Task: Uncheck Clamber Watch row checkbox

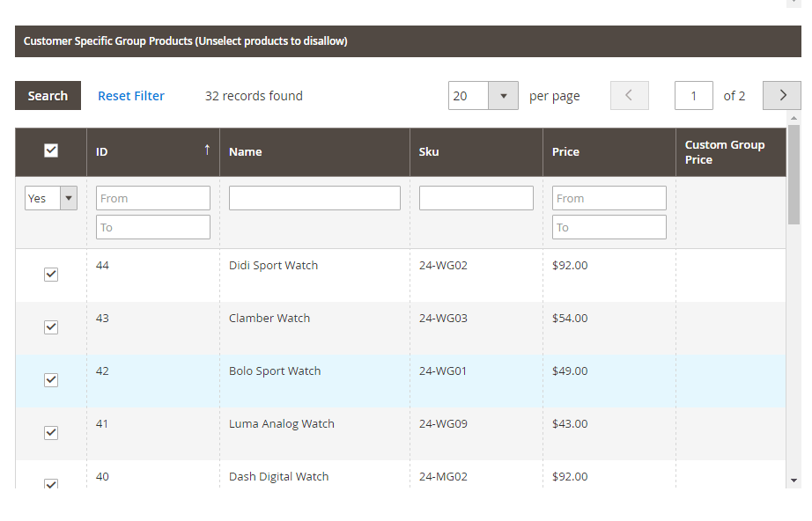Action: [51, 327]
